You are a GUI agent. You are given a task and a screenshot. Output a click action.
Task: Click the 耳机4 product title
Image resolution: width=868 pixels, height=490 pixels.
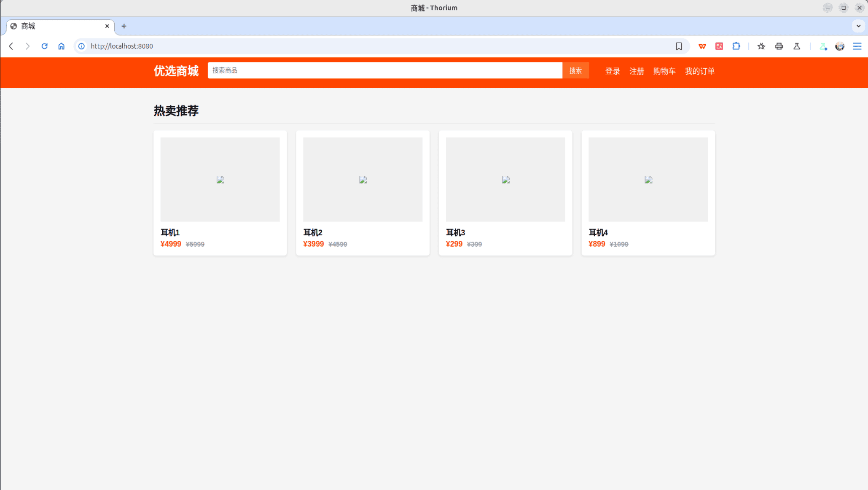point(598,233)
